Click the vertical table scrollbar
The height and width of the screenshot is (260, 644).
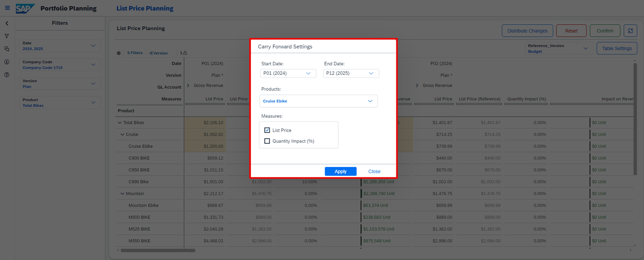tap(635, 119)
